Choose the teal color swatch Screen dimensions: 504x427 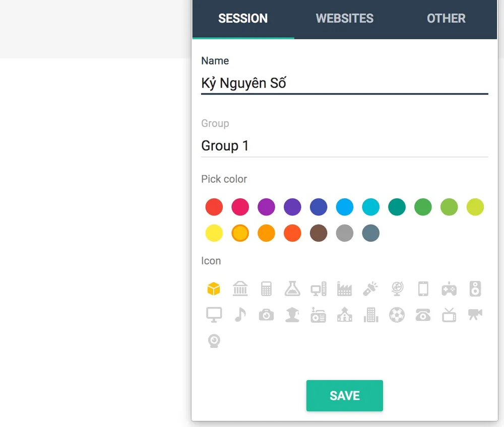pyautogui.click(x=397, y=207)
